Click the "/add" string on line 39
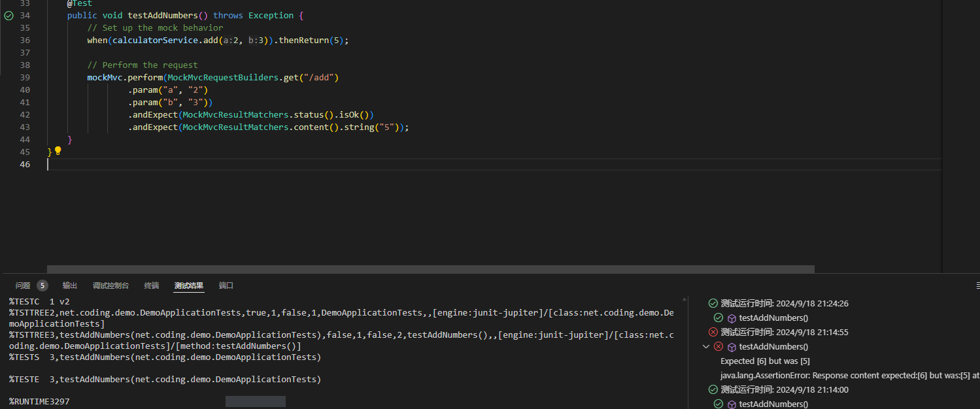This screenshot has width=980, height=409. (x=318, y=77)
